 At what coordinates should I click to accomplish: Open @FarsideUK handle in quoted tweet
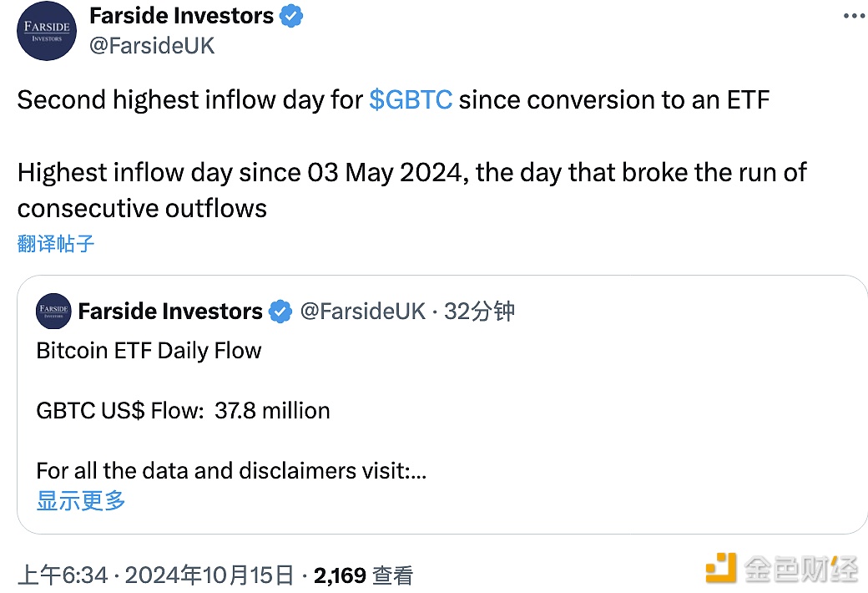(x=363, y=312)
